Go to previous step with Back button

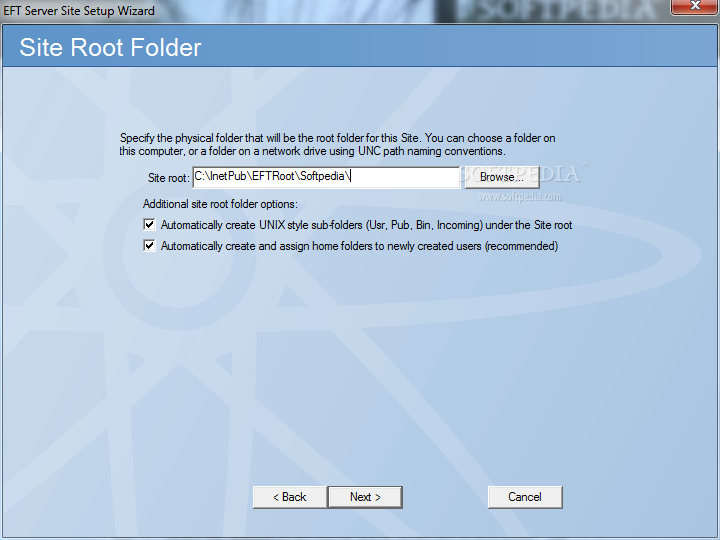point(290,497)
